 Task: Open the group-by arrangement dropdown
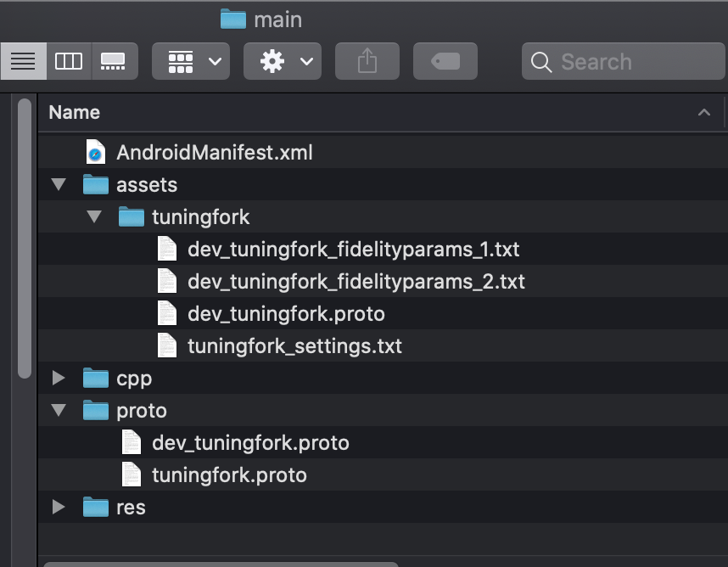click(x=191, y=61)
